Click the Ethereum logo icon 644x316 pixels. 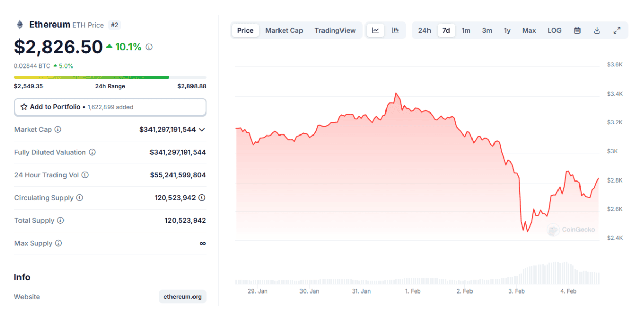19,24
